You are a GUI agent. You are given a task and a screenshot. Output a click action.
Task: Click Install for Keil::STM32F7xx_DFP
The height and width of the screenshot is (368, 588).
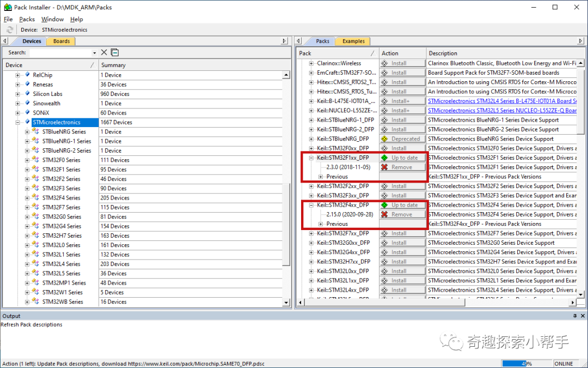[x=403, y=233]
